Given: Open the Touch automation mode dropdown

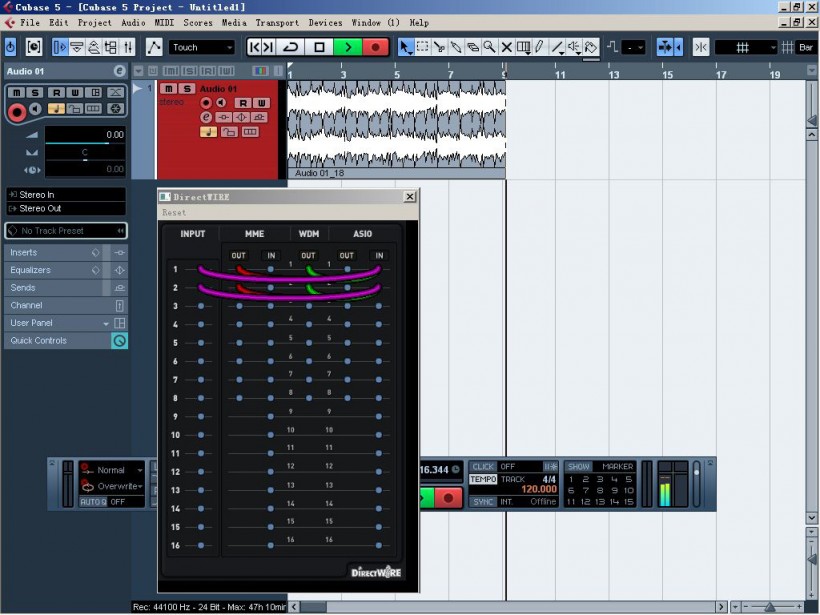Looking at the screenshot, I should [x=201, y=47].
